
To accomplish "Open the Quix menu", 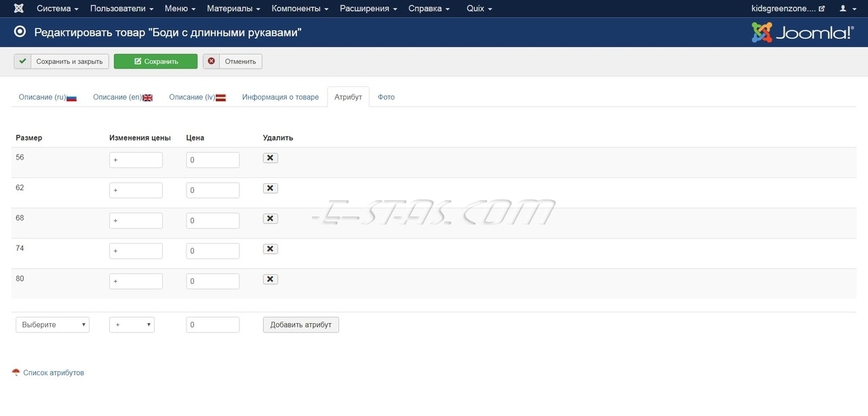I will [x=479, y=8].
